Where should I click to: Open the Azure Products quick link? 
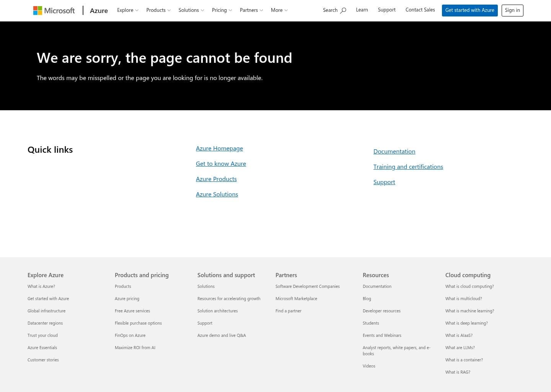216,179
